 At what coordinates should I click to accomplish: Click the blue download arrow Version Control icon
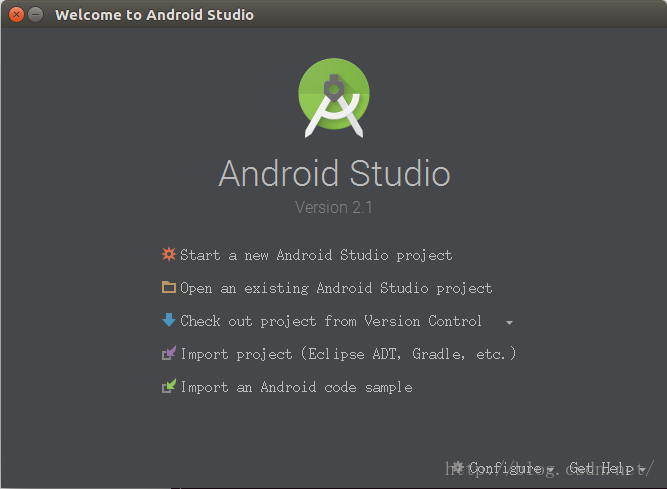[x=169, y=320]
